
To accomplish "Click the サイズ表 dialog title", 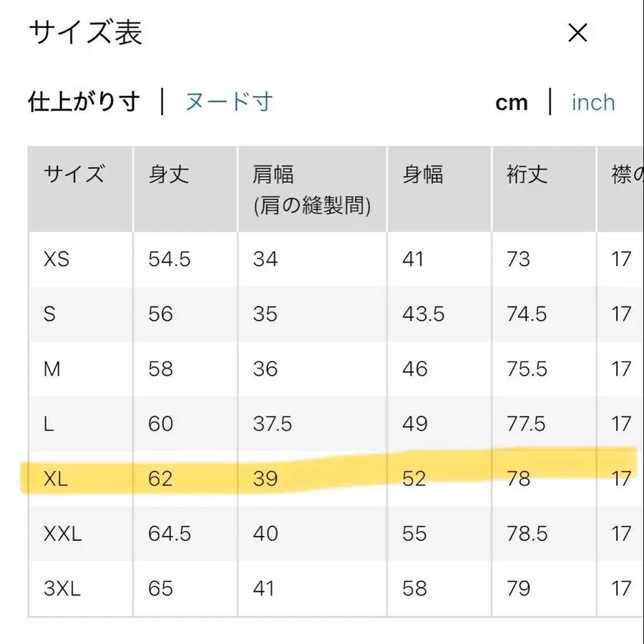I will [x=84, y=33].
